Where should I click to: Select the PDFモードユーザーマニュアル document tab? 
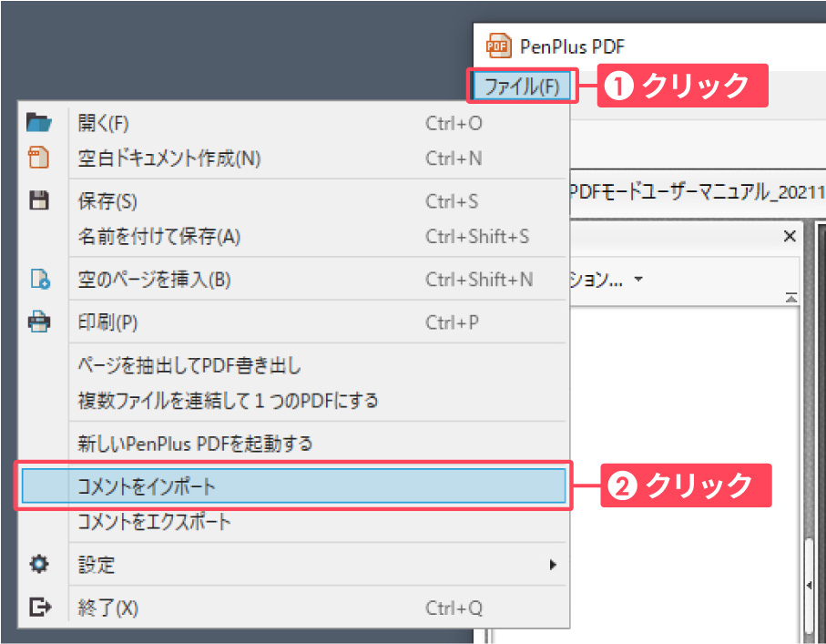(x=698, y=192)
